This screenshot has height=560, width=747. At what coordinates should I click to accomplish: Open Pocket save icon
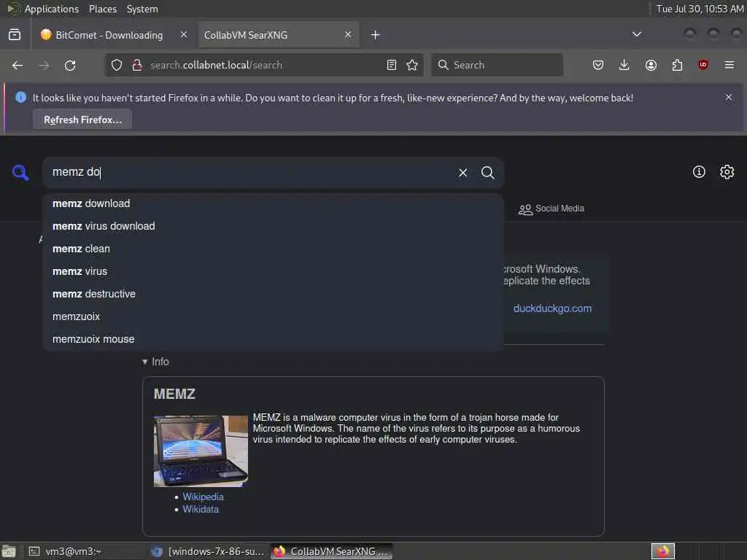[x=598, y=65]
